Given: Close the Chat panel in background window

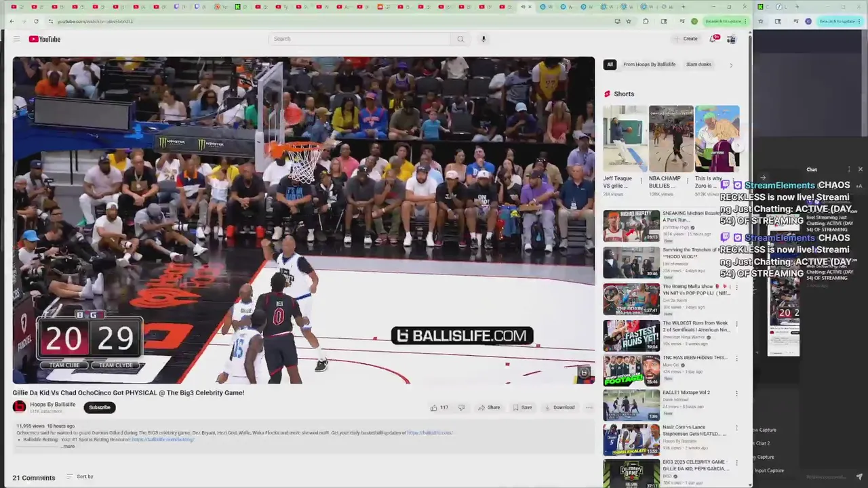Looking at the screenshot, I should coord(861,169).
